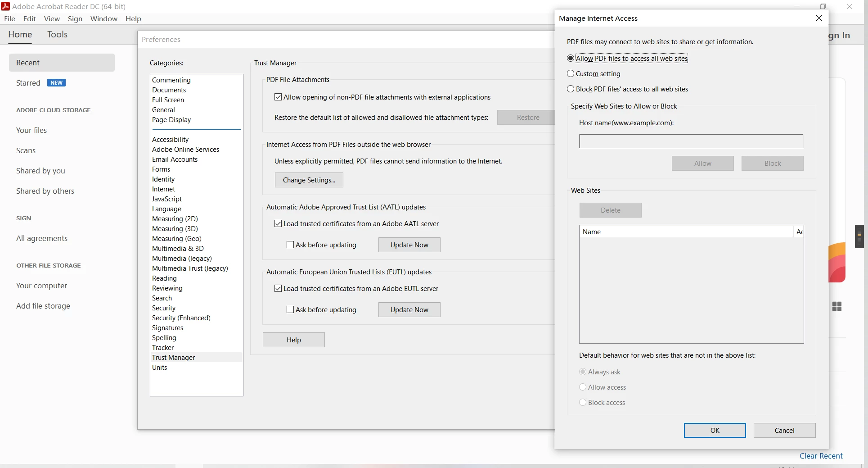The width and height of the screenshot is (868, 468).
Task: Click Update Now for AATL certificates
Action: click(x=409, y=245)
